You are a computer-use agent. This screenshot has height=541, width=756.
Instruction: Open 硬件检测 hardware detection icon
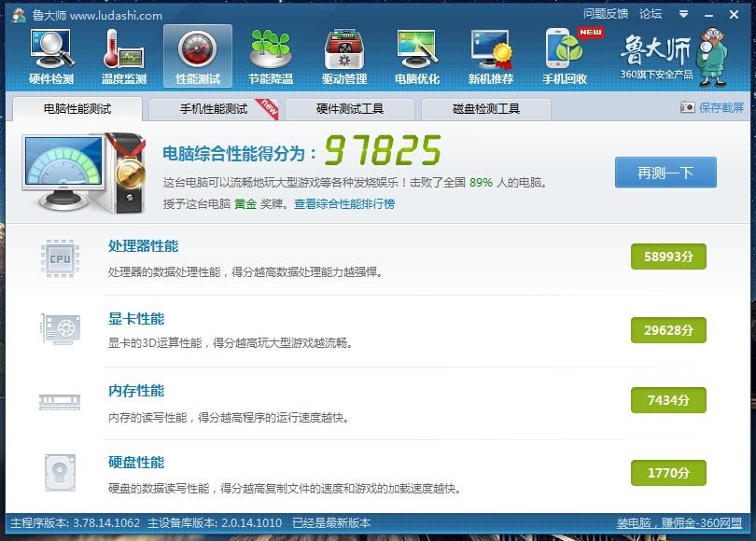point(51,56)
